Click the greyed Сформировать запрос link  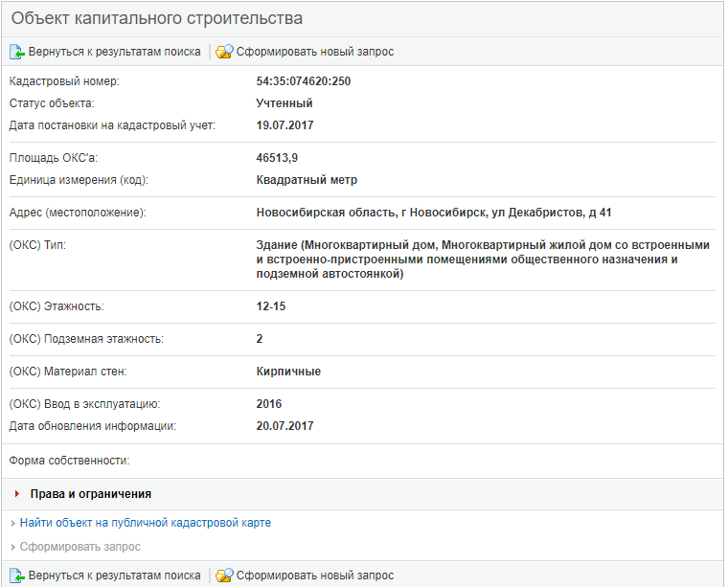coord(80,547)
